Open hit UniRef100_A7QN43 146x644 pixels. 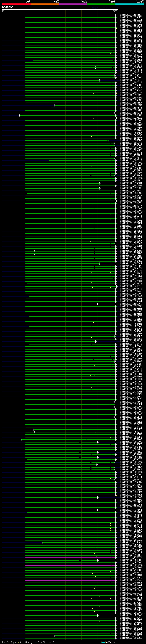[131, 520]
